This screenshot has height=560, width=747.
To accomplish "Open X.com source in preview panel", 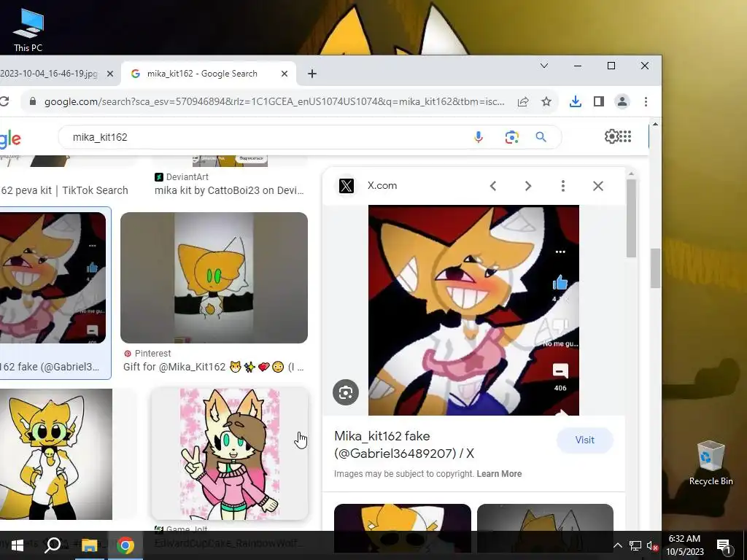I will (368, 186).
